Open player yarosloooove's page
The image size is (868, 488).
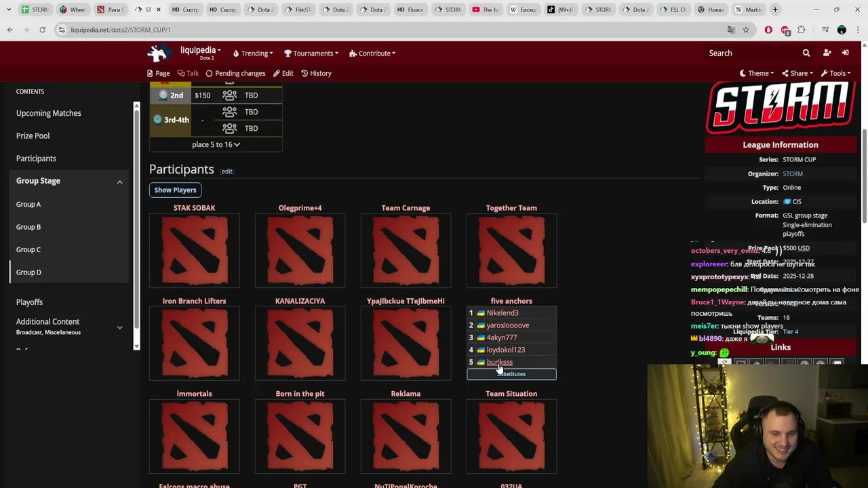(507, 325)
